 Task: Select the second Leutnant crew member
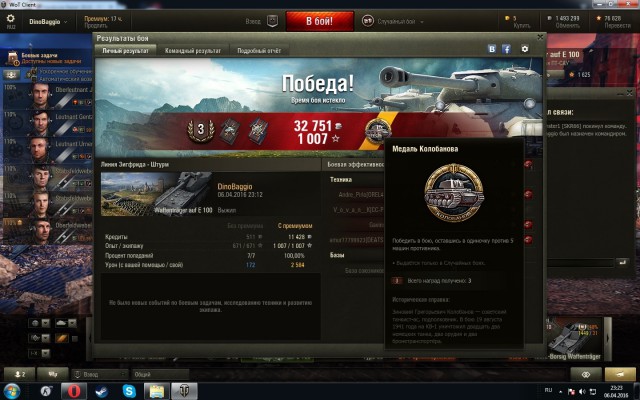tap(41, 150)
